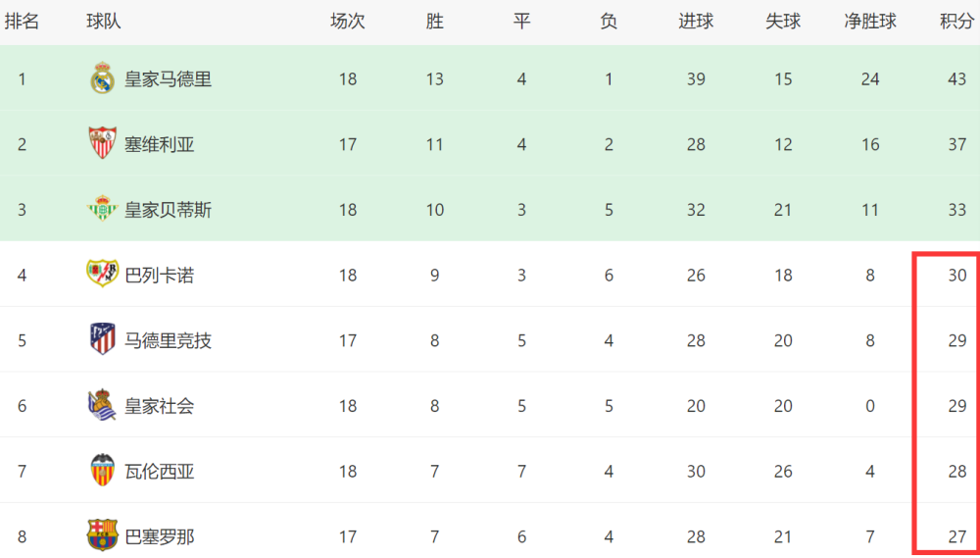Open team link 马德里竞技
Image resolution: width=980 pixels, height=558 pixels.
169,341
